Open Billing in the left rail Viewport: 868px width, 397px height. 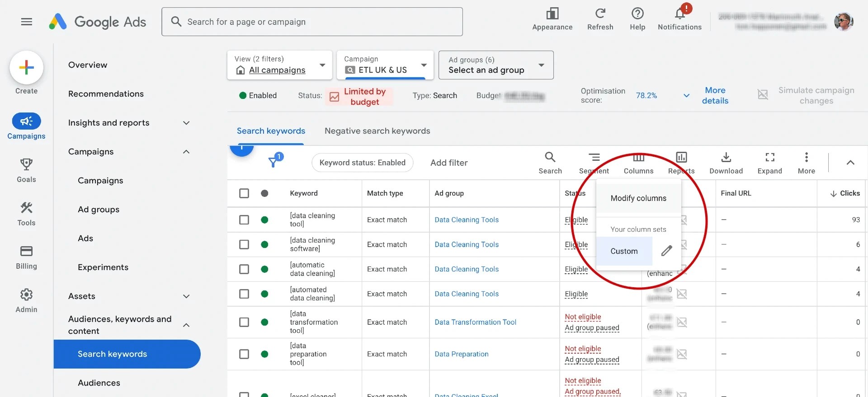[26, 257]
